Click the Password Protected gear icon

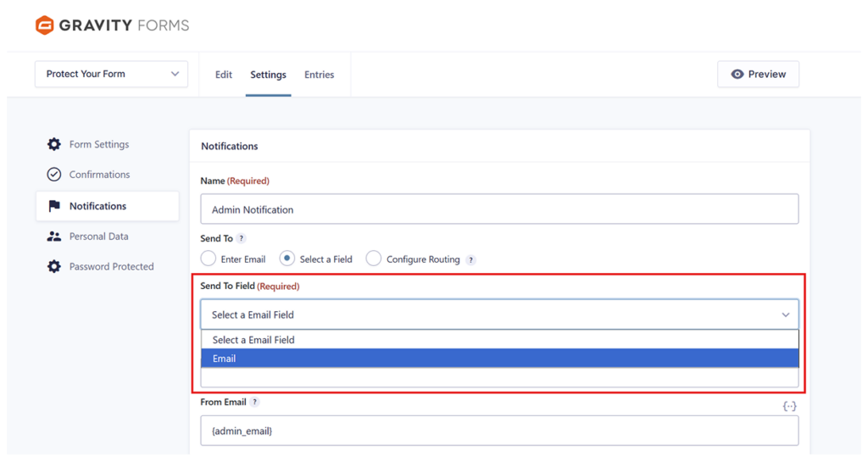[53, 267]
